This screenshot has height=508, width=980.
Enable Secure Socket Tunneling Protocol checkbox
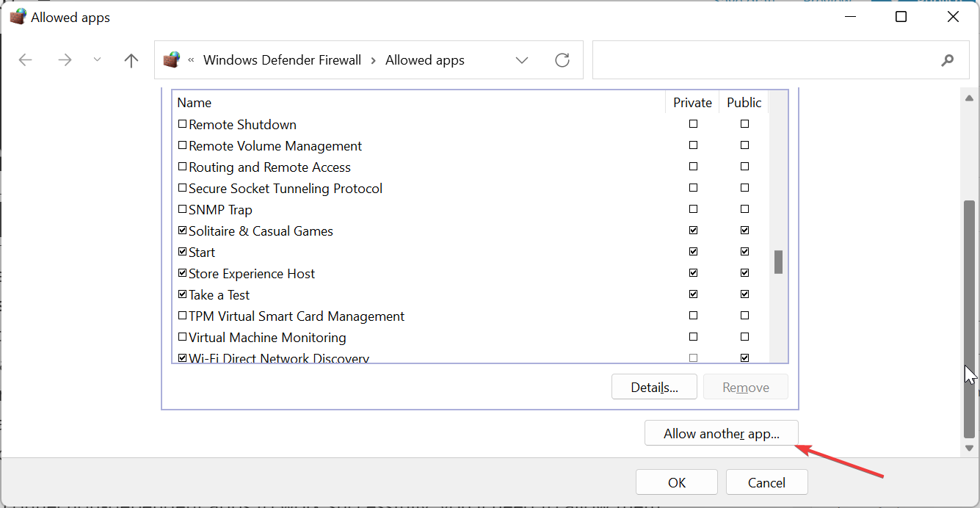(x=183, y=189)
